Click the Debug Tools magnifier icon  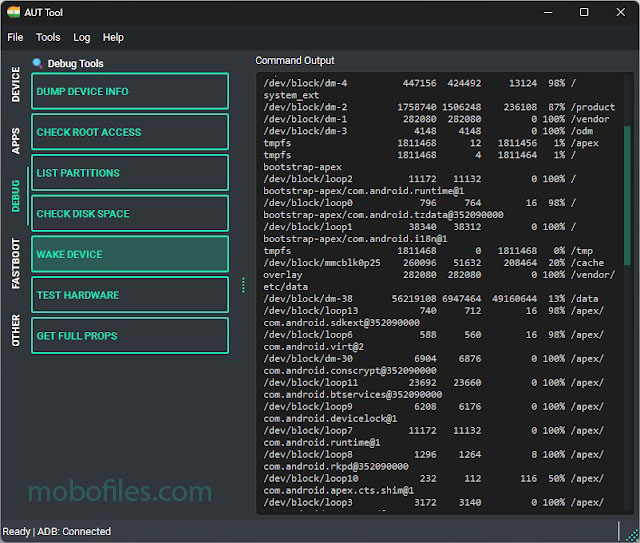(38, 63)
